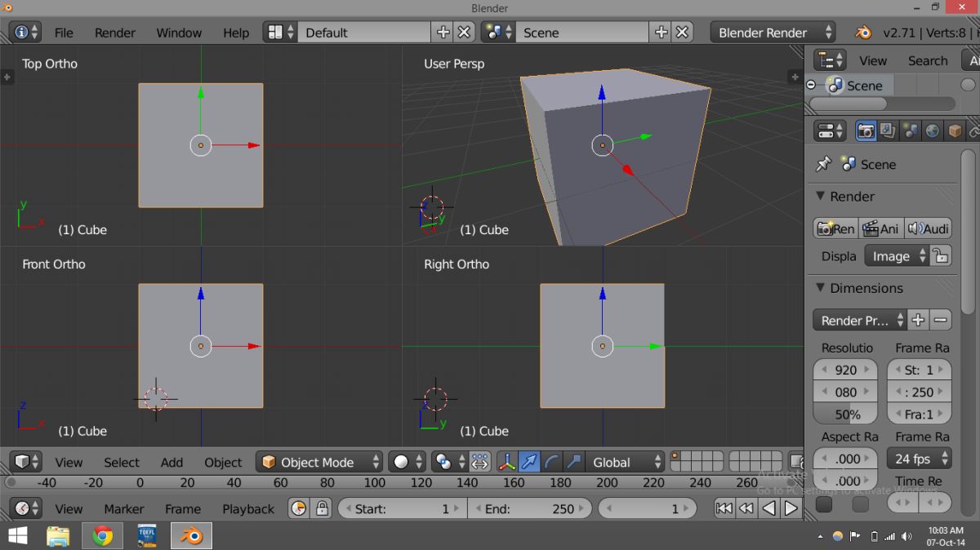The width and height of the screenshot is (980, 550).
Task: Open the viewport shading dropdown
Action: click(407, 462)
